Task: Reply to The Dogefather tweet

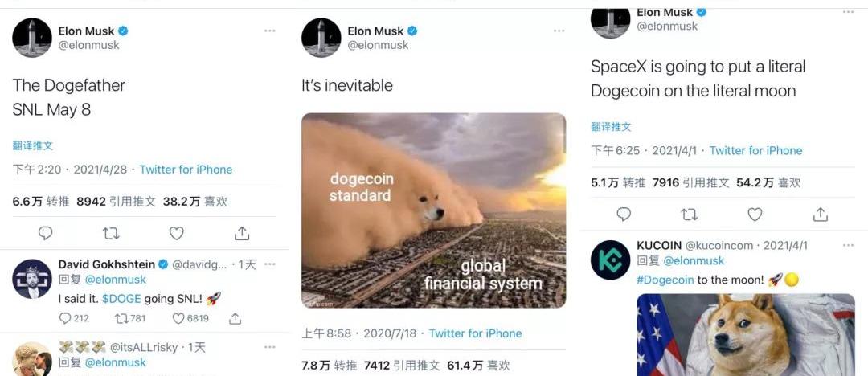Action: tap(45, 234)
